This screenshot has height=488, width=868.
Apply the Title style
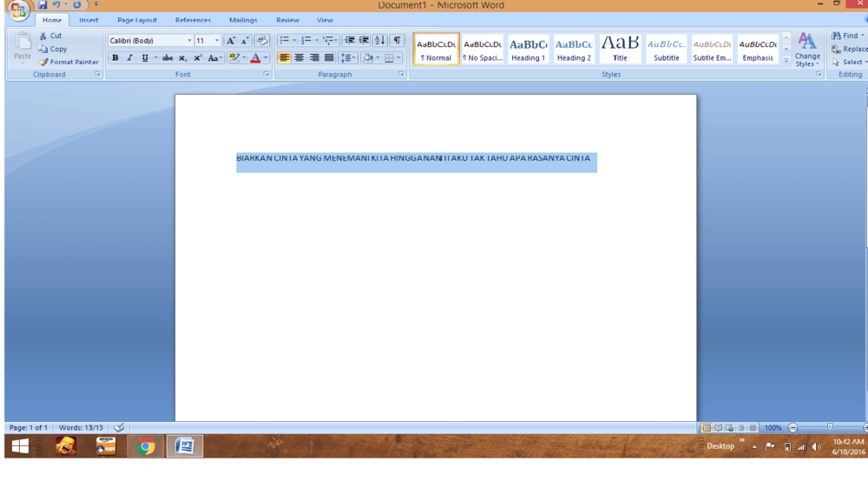620,49
